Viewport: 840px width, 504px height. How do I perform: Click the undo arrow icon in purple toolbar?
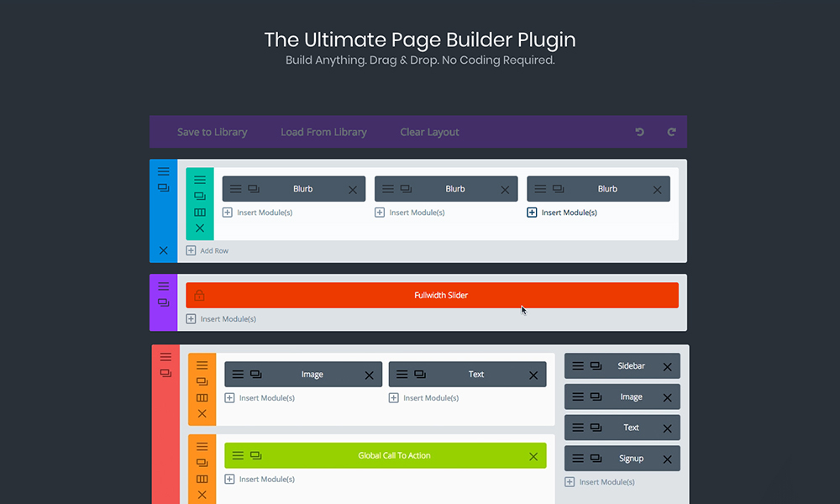pos(640,132)
